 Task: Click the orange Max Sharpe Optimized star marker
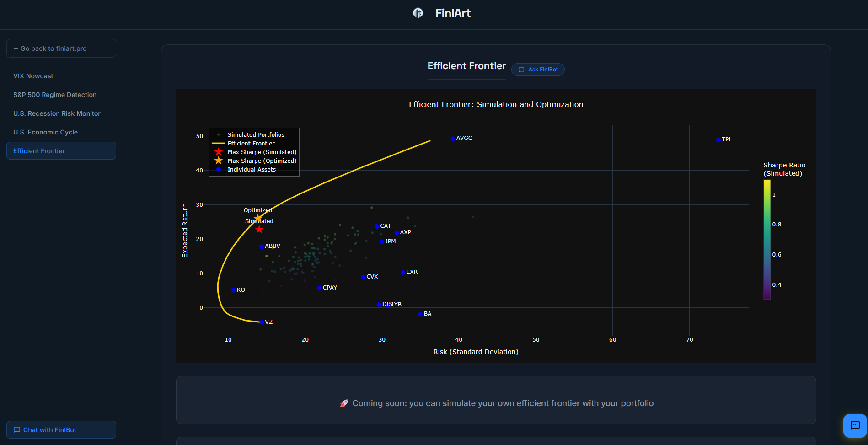[x=258, y=218]
